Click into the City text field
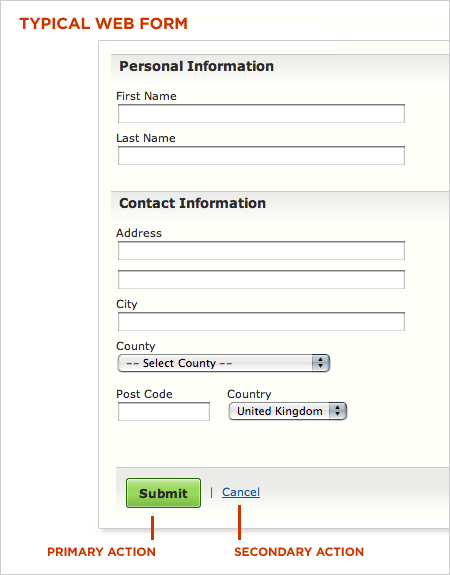 click(261, 322)
